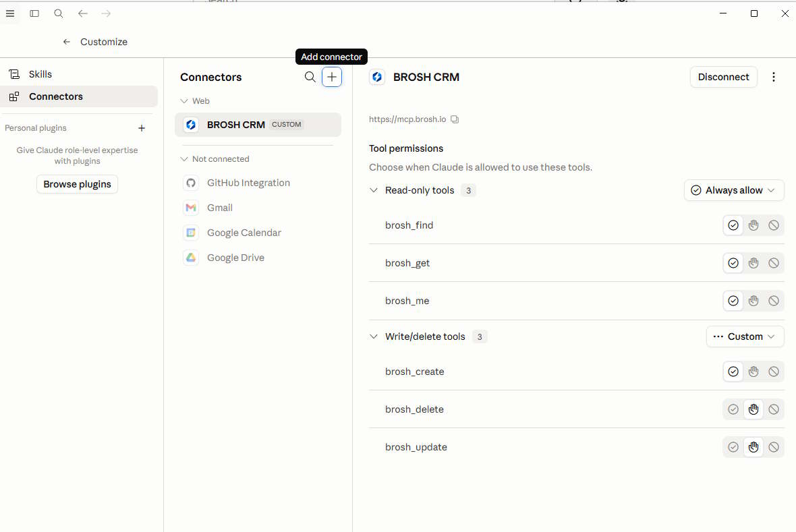
Task: Click the search icon in title bar
Action: [59, 13]
